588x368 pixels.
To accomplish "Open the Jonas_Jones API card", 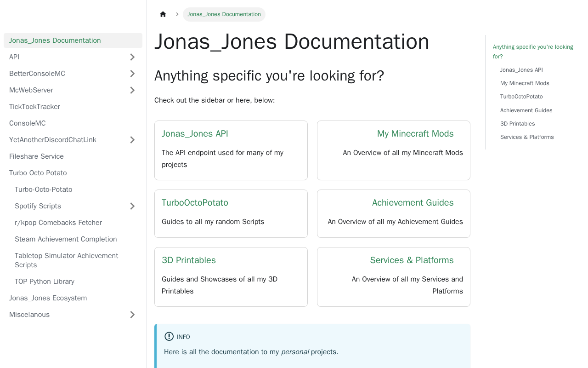I will pyautogui.click(x=195, y=134).
